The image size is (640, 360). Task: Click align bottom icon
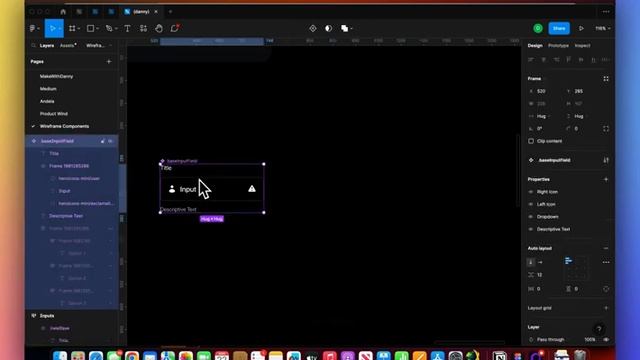click(x=593, y=60)
